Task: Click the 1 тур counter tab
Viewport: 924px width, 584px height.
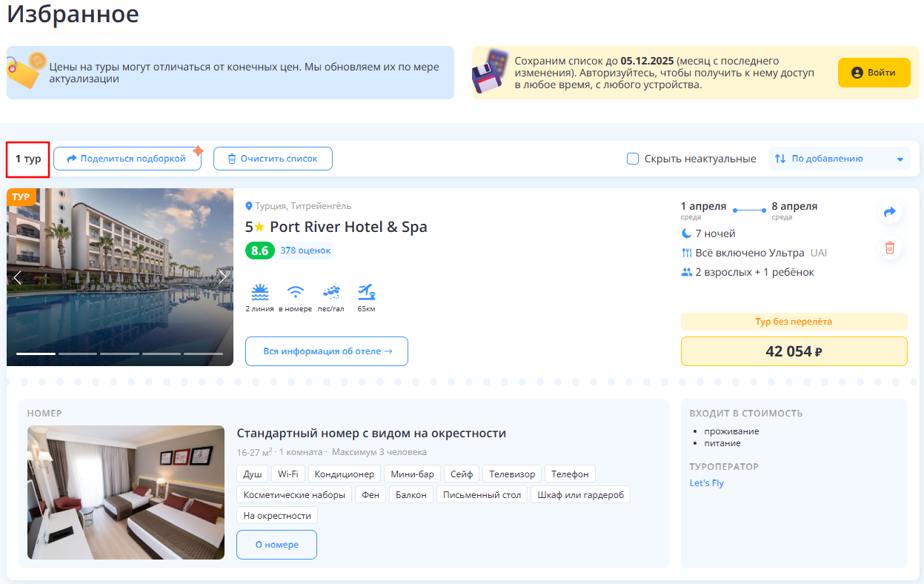Action: 28,159
